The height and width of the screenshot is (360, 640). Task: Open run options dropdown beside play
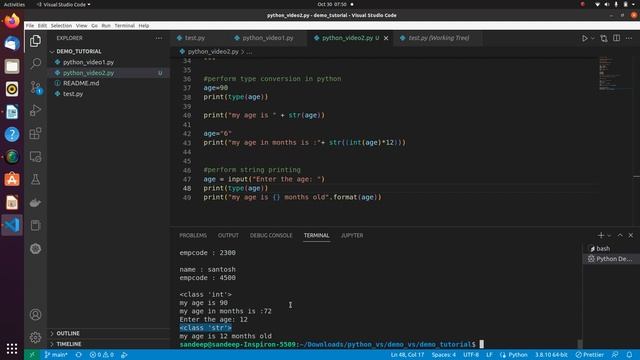(593, 38)
